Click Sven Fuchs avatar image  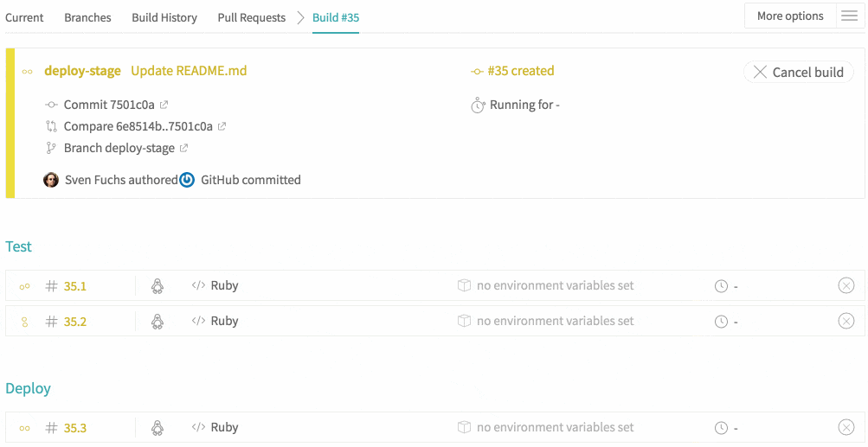[x=51, y=180]
